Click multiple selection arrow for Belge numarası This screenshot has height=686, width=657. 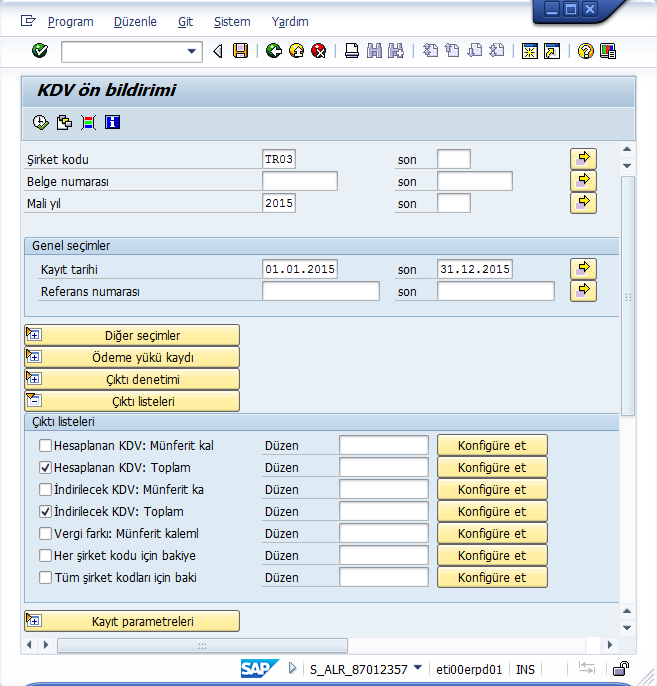pyautogui.click(x=583, y=181)
